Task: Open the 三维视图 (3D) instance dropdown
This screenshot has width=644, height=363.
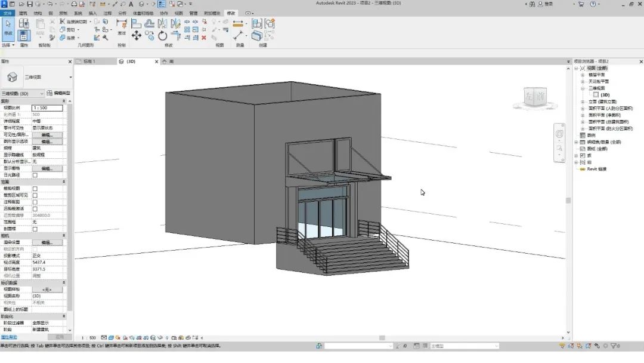Action: [x=22, y=94]
